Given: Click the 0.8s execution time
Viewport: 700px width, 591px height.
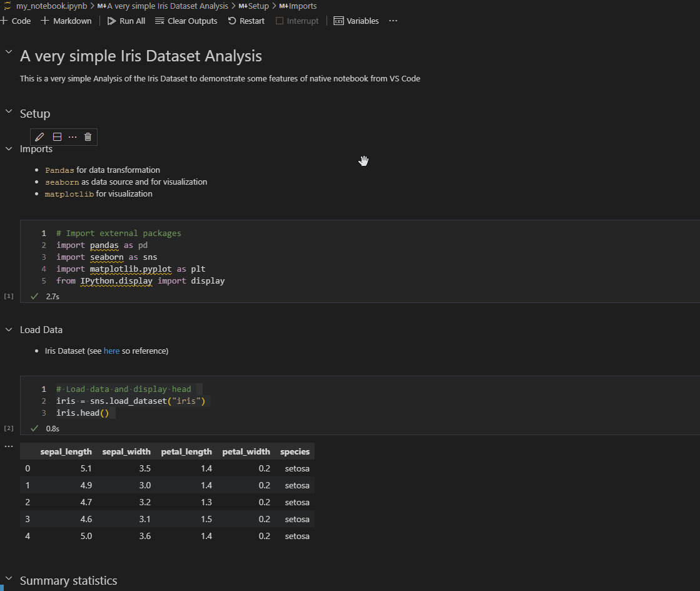Looking at the screenshot, I should (x=53, y=429).
